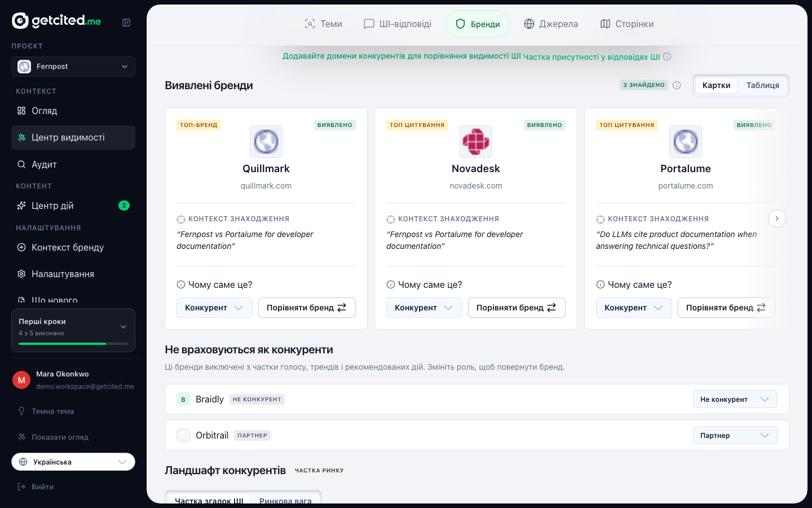Click ТОП-БРЕНД badge on Quillmark card
The width and height of the screenshot is (812, 508).
pyautogui.click(x=198, y=125)
